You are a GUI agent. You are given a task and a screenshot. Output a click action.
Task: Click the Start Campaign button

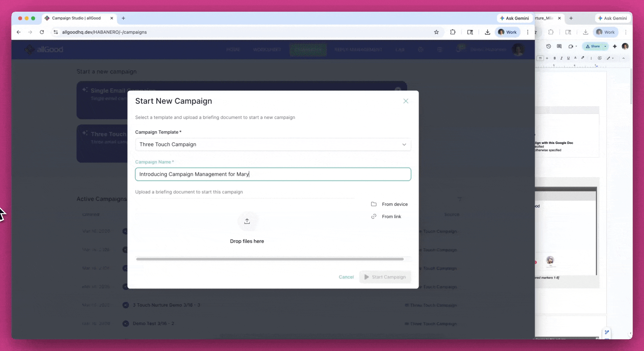[385, 277]
